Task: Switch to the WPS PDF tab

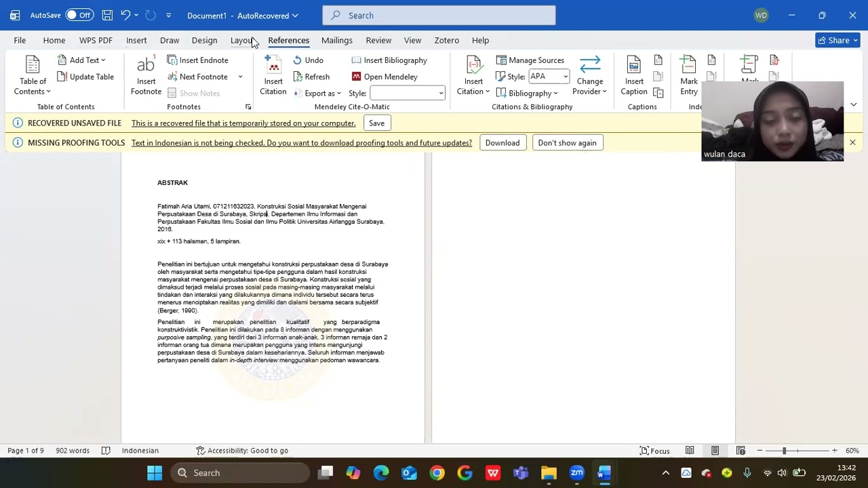Action: tap(96, 40)
